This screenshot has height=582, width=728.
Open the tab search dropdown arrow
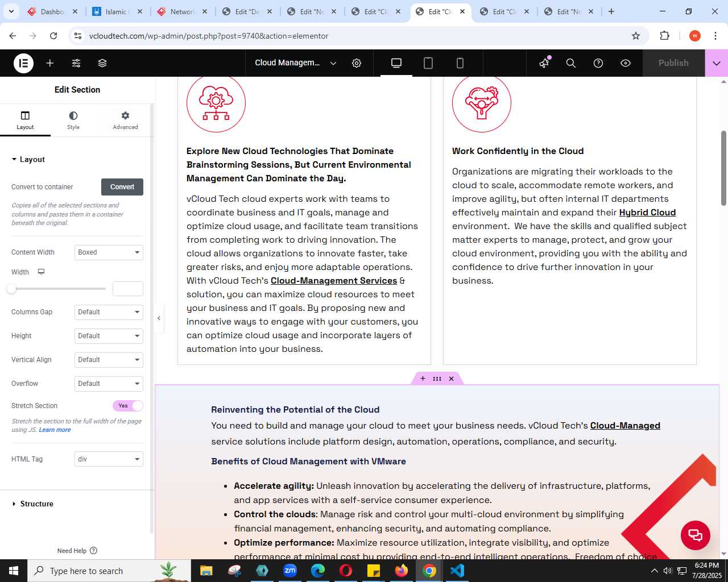(11, 11)
